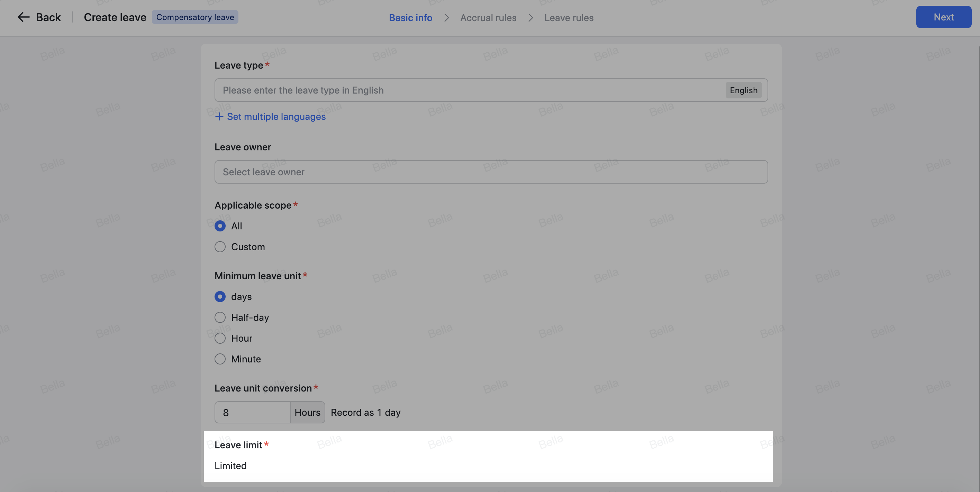The image size is (980, 492).
Task: Click the back arrow icon
Action: [23, 17]
